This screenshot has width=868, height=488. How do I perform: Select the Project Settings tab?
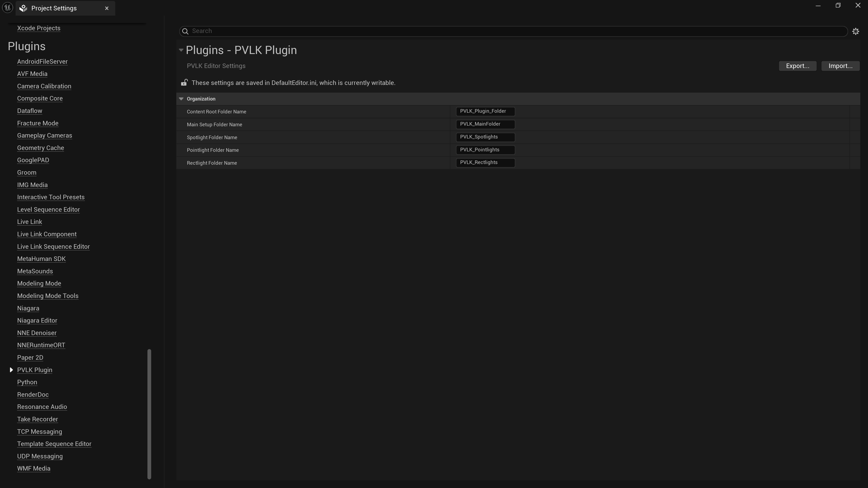65,8
